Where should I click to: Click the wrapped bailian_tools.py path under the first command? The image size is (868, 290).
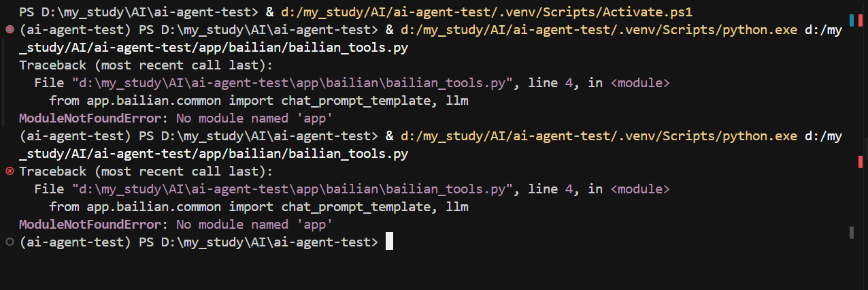(213, 48)
